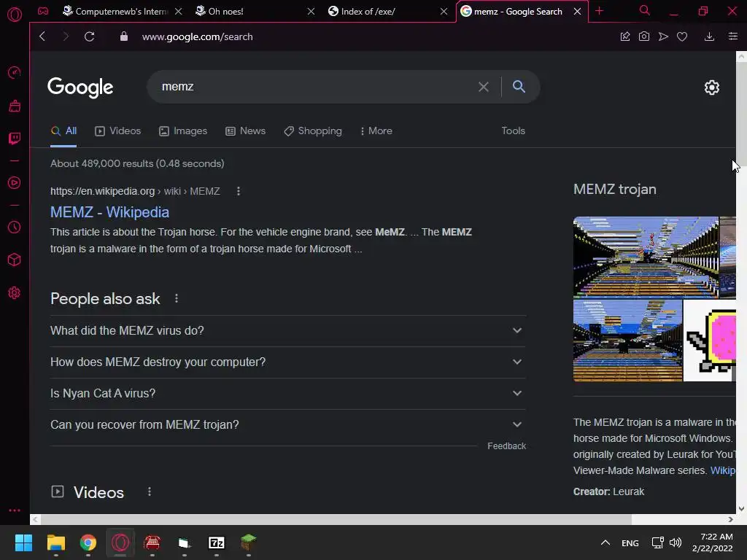Open GX Control speedometer icon in sidebar

tap(15, 72)
